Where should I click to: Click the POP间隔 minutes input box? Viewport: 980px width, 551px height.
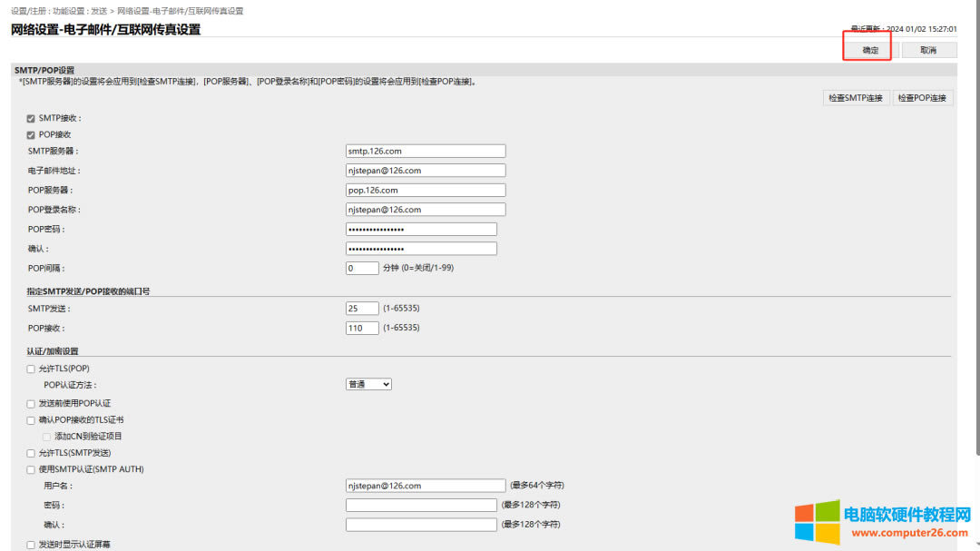pos(362,269)
